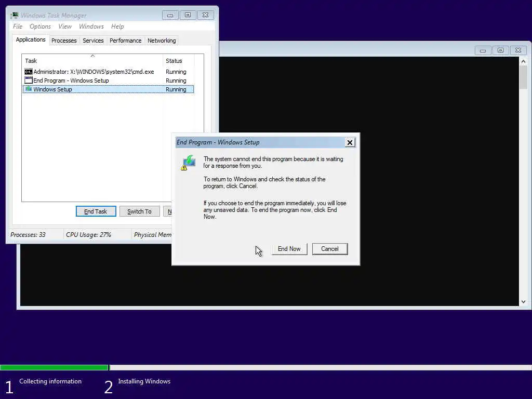The image size is (532, 399).
Task: Minimize the command prompt window
Action: point(483,50)
